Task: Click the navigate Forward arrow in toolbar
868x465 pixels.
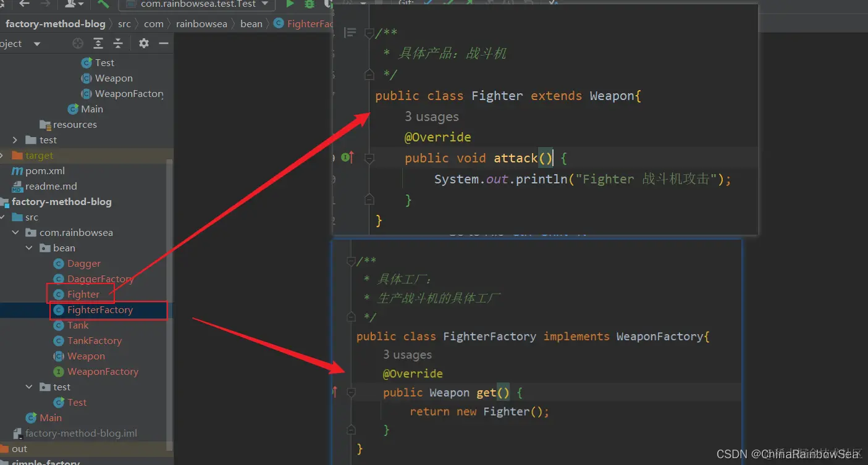Action: [46, 4]
